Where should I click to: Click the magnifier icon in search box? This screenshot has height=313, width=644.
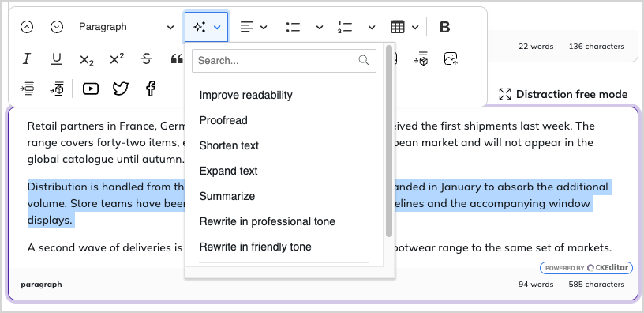click(x=364, y=60)
